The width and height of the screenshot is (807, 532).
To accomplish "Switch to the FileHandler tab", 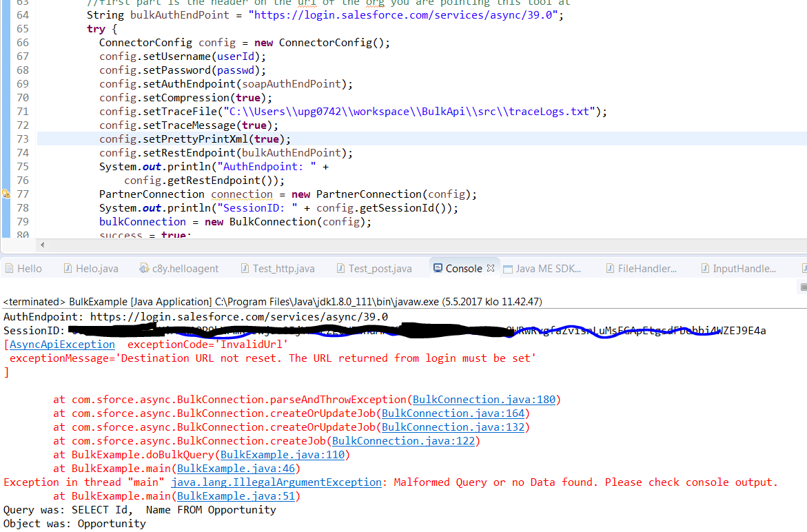I will (642, 269).
